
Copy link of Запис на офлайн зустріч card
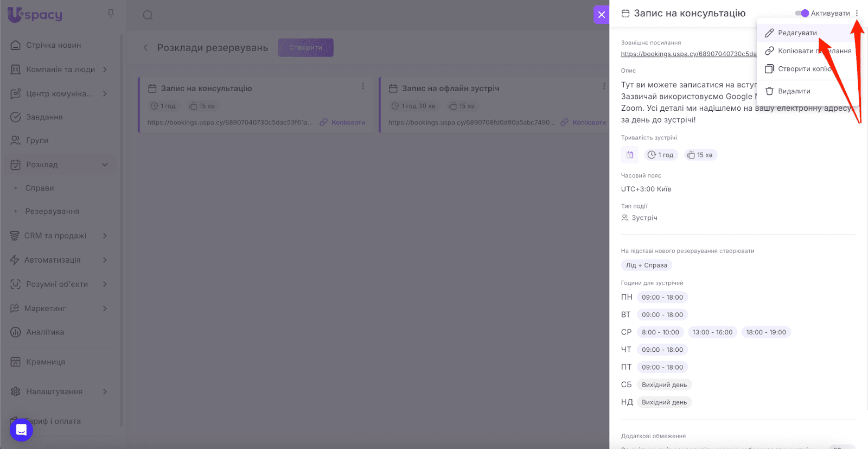tap(583, 123)
